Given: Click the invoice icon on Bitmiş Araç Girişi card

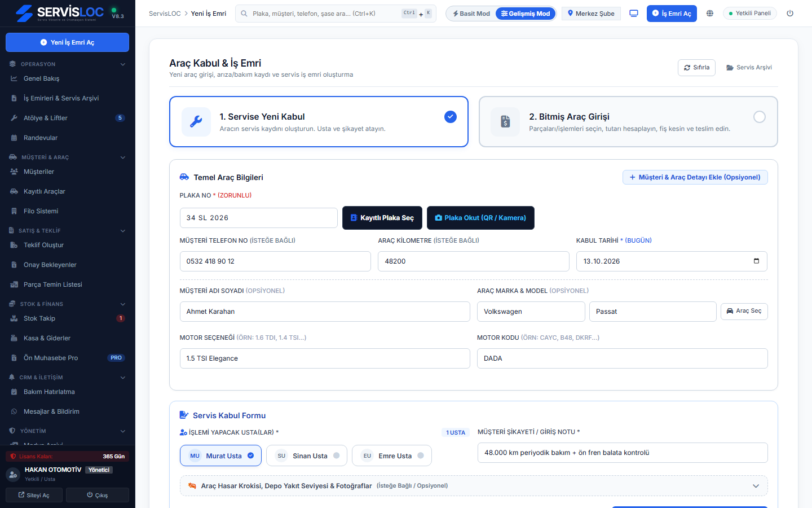Looking at the screenshot, I should [505, 121].
